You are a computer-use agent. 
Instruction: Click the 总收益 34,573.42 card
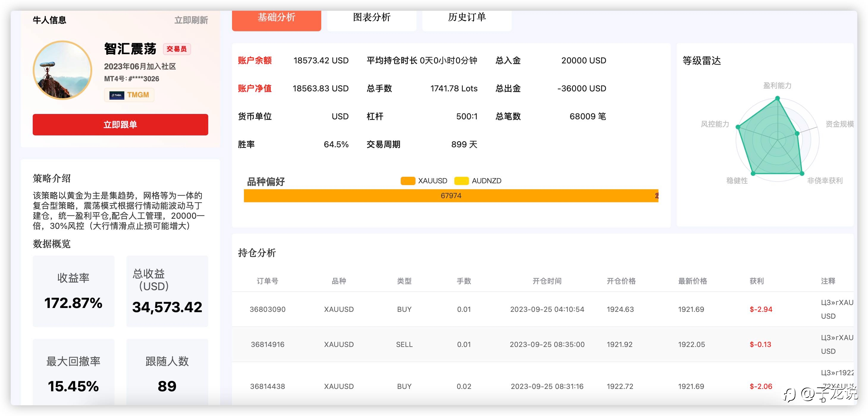167,291
